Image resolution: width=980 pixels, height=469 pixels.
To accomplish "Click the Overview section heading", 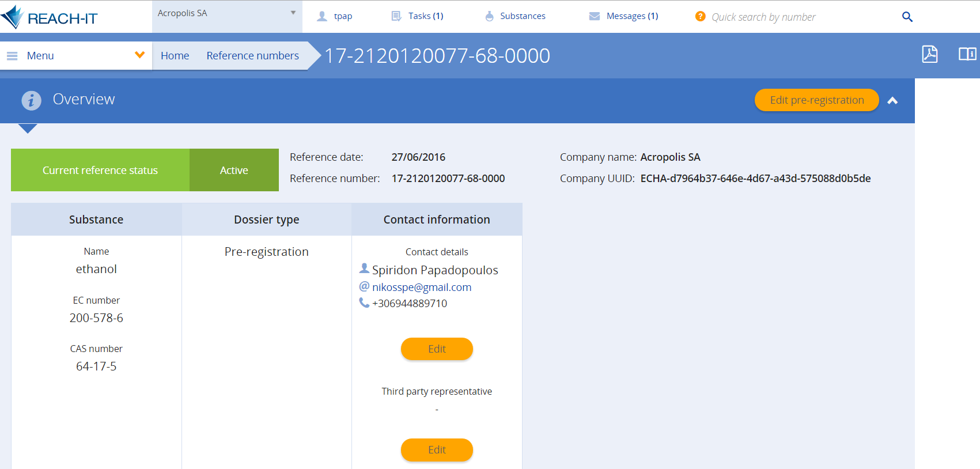I will tap(84, 99).
